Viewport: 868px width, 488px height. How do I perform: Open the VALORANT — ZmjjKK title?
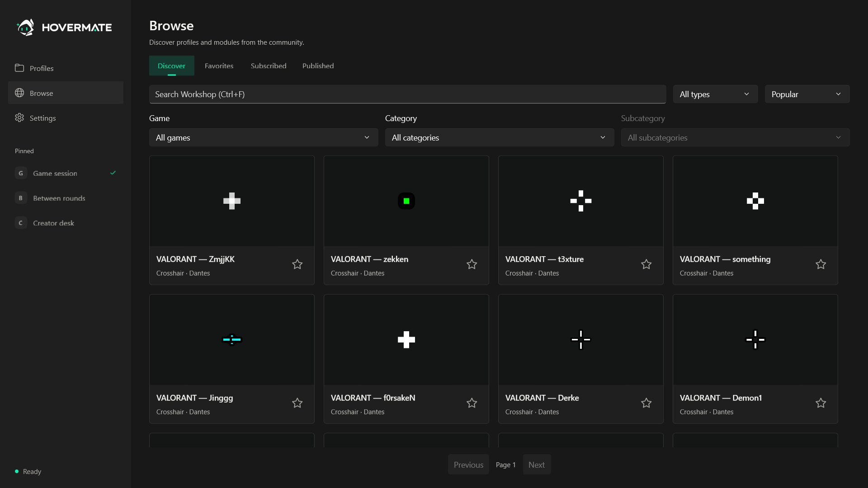[195, 259]
